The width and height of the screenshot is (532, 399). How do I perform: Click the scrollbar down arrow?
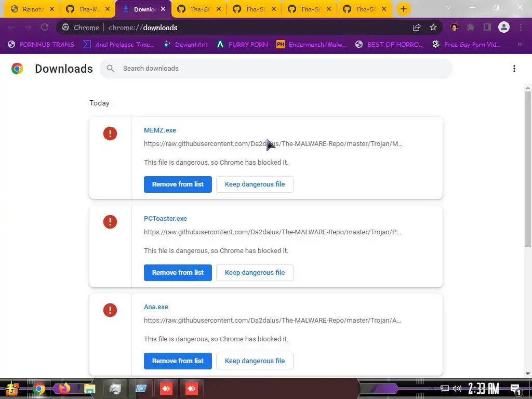(x=528, y=374)
